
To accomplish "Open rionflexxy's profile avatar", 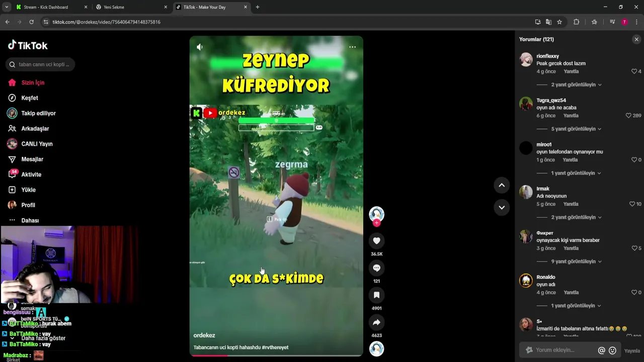I will tap(526, 59).
